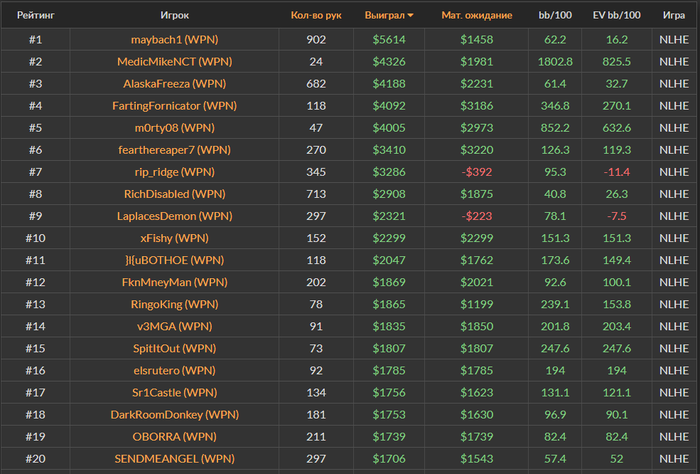Sort by the EV bb/100 column header
Image resolution: width=700 pixels, height=474 pixels.
point(617,15)
